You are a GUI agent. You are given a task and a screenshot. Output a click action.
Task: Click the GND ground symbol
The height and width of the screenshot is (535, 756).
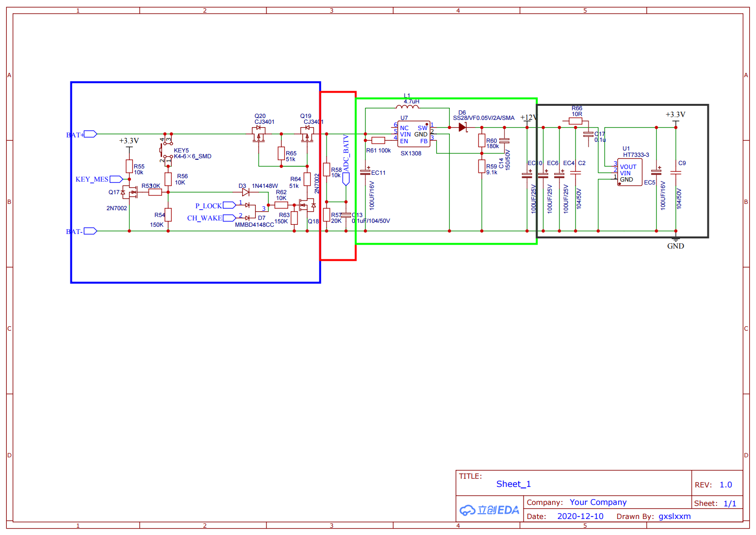675,240
